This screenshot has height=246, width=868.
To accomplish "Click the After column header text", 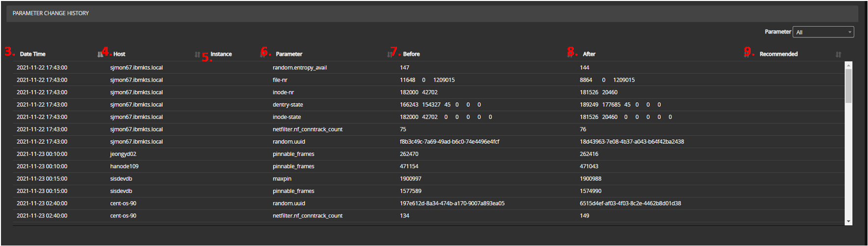I will point(589,54).
